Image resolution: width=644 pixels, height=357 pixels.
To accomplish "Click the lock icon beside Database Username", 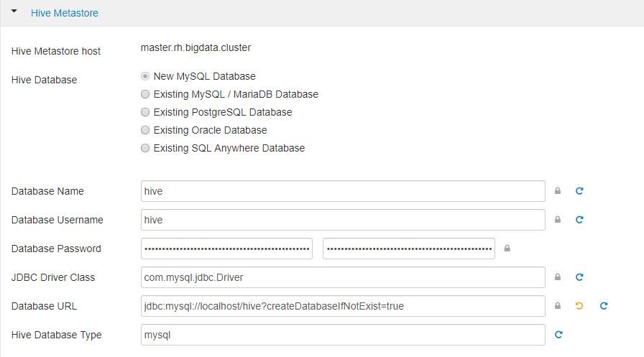I will tap(558, 220).
